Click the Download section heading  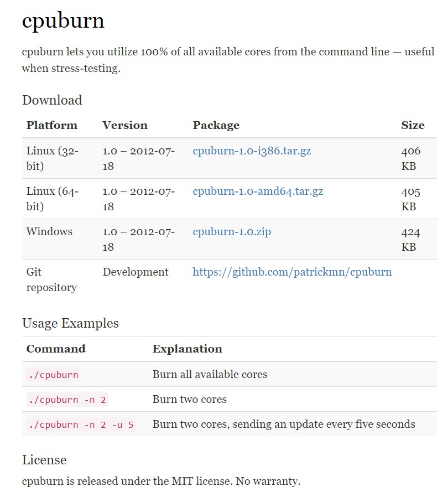pyautogui.click(x=52, y=100)
